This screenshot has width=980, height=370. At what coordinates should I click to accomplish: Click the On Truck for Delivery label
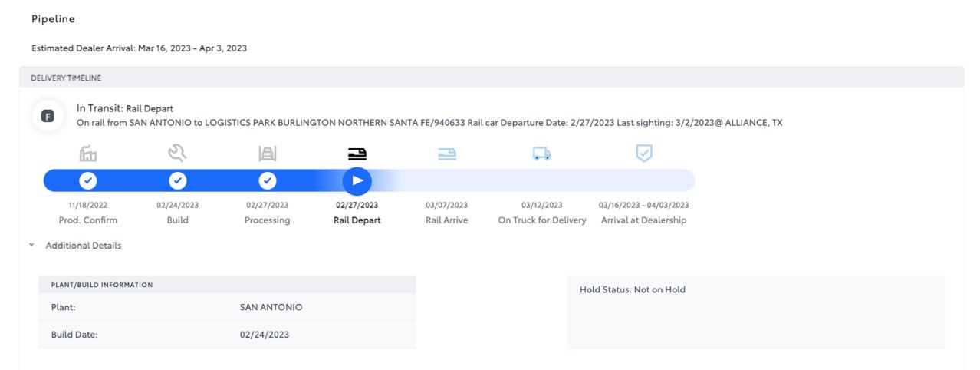click(x=542, y=220)
